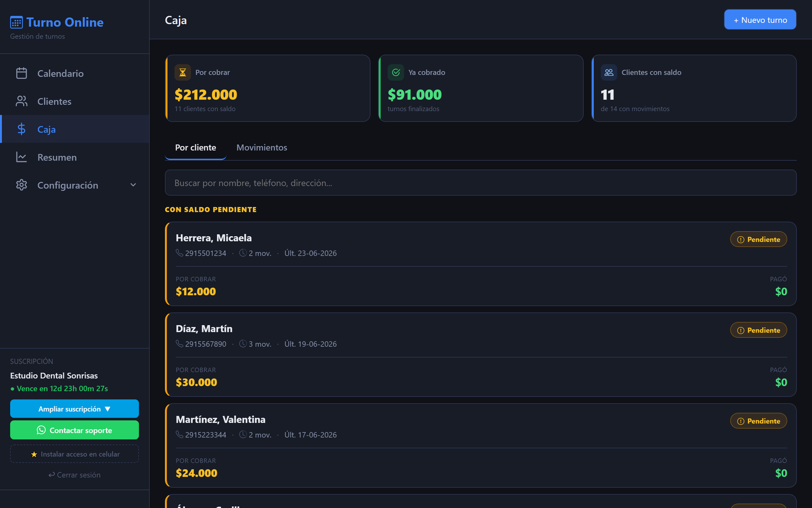This screenshot has height=508, width=812.
Task: Click the Clientes people icon in sidebar
Action: coord(21,101)
